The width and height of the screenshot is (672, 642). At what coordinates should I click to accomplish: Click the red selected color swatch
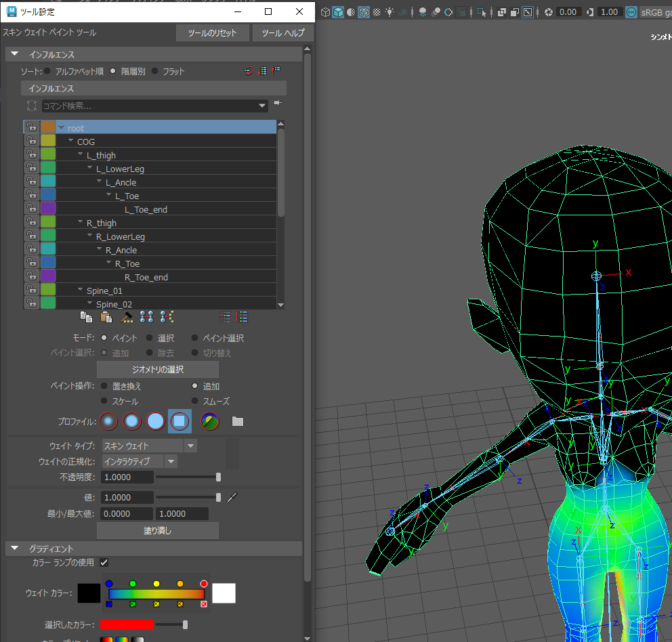127,625
